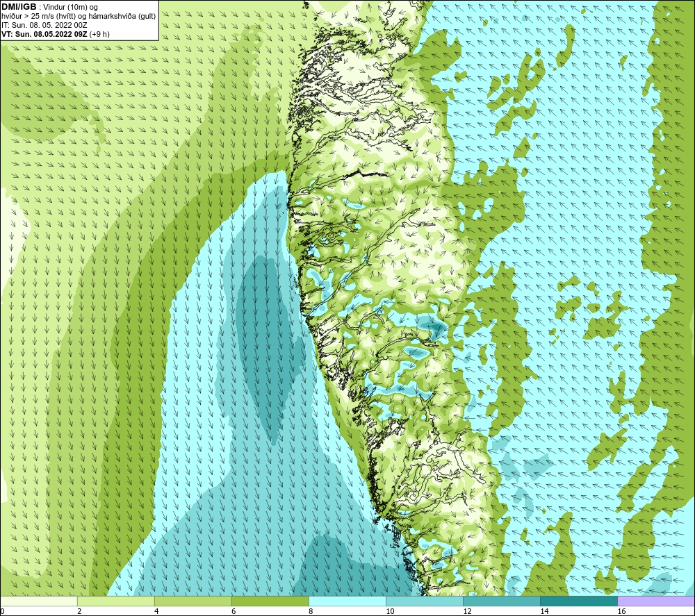Click the 'DMI/IGB' title in the info box
This screenshot has height=616, width=695.
click(x=19, y=7)
